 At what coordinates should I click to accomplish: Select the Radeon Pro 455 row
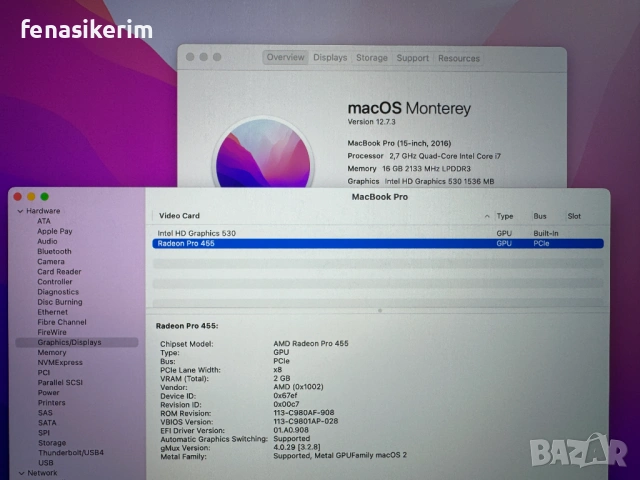378,244
